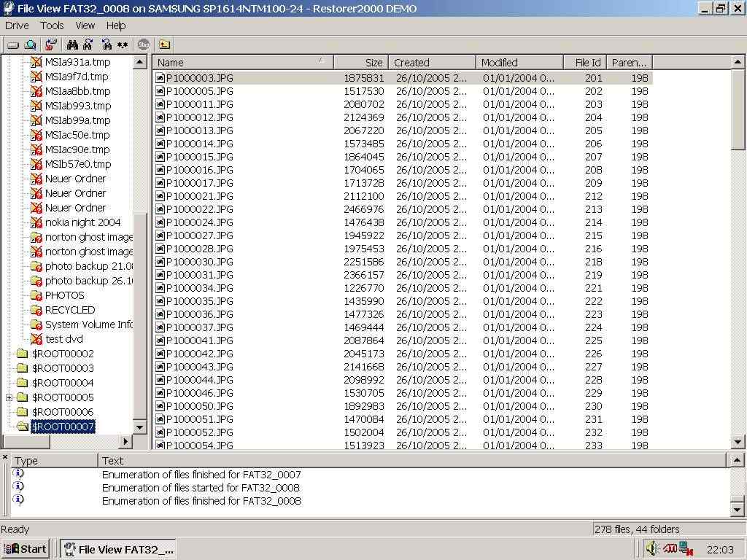The height and width of the screenshot is (560, 747).
Task: Select the System Volume Info folder
Action: (x=88, y=324)
